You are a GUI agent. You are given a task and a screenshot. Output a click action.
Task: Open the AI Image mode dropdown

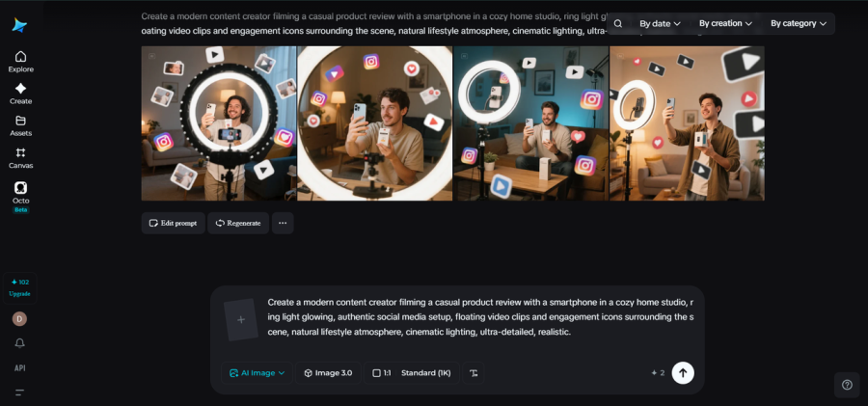(x=257, y=373)
